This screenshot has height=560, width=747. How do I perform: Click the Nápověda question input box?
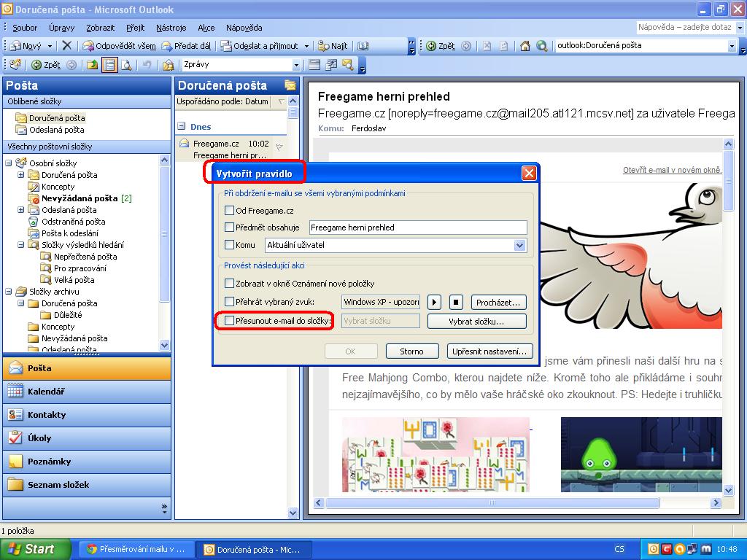684,27
